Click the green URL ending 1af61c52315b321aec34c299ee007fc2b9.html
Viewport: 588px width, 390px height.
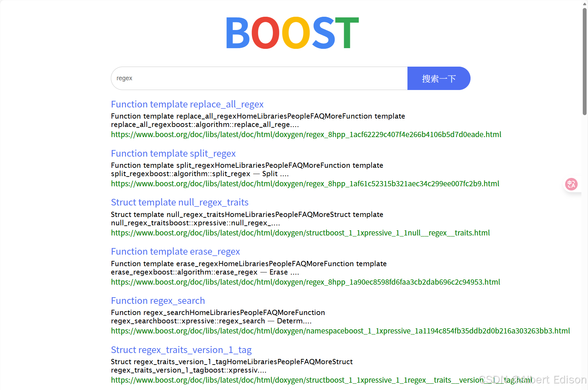point(305,184)
